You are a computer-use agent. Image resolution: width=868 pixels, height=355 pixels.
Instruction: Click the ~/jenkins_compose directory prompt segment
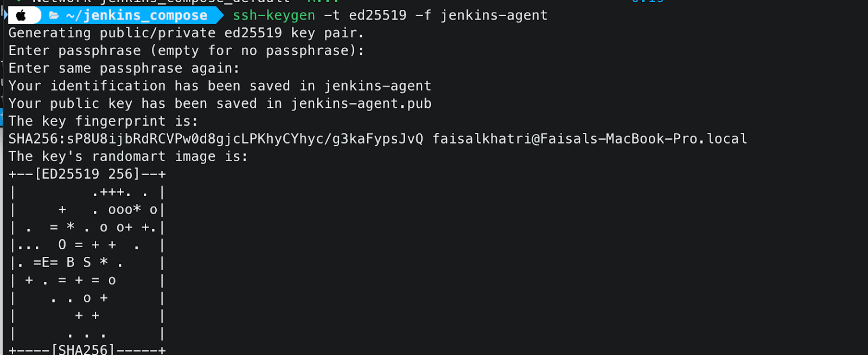coord(137,15)
